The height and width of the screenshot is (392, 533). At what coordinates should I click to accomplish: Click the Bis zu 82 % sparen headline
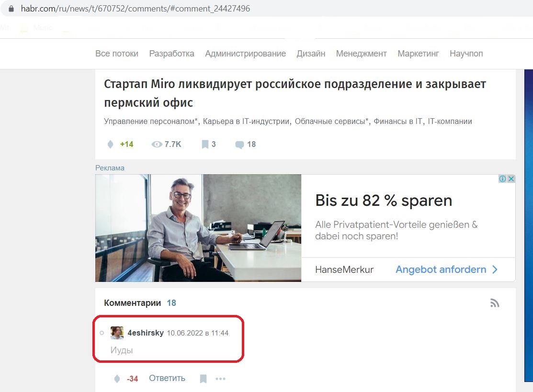[384, 201]
